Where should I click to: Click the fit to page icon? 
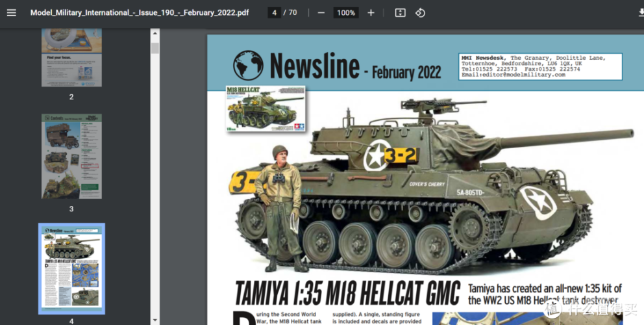pyautogui.click(x=400, y=13)
